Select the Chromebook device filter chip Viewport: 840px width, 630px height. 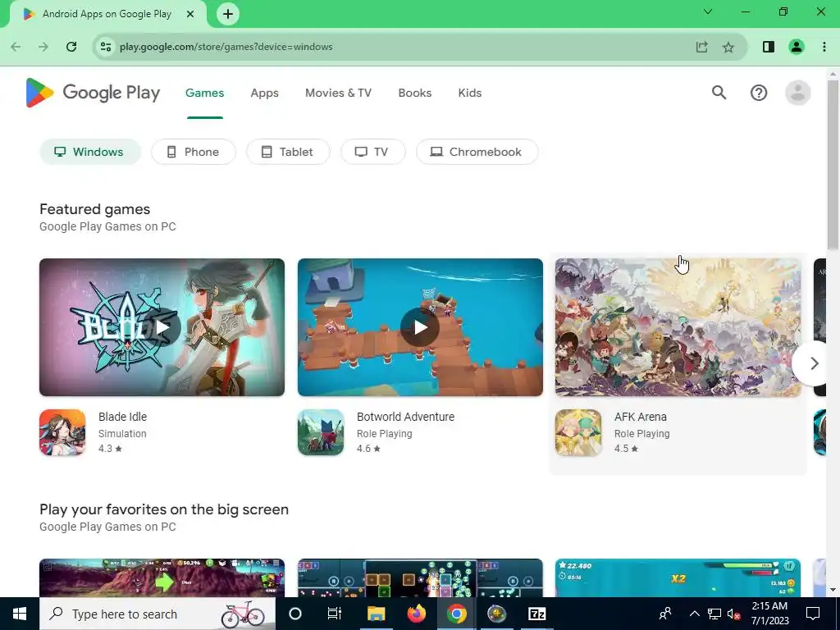[477, 152]
